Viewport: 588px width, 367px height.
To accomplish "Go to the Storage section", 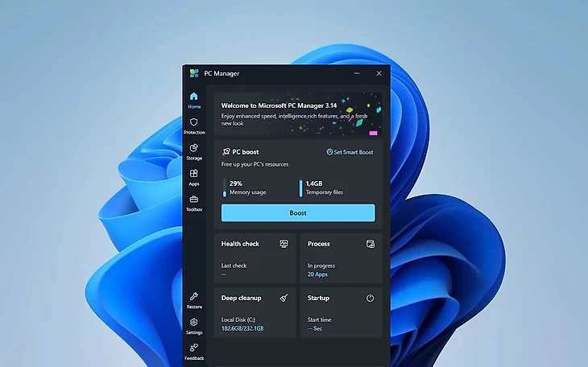I will point(193,151).
